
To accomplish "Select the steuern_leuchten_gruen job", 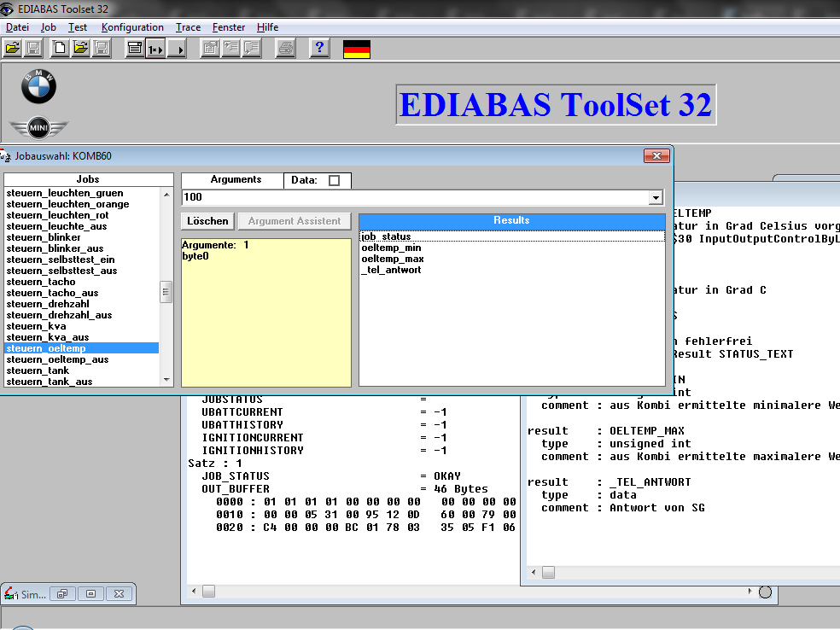I will pyautogui.click(x=81, y=193).
